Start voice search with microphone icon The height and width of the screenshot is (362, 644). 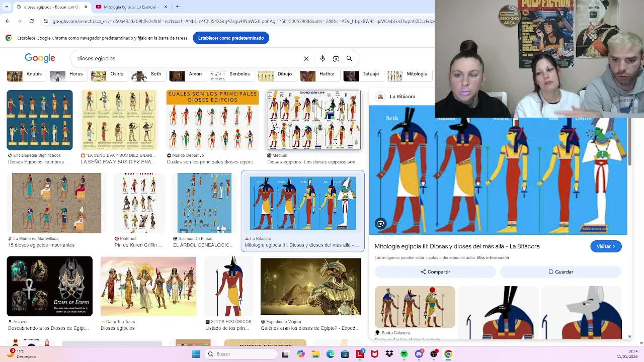[323, 58]
